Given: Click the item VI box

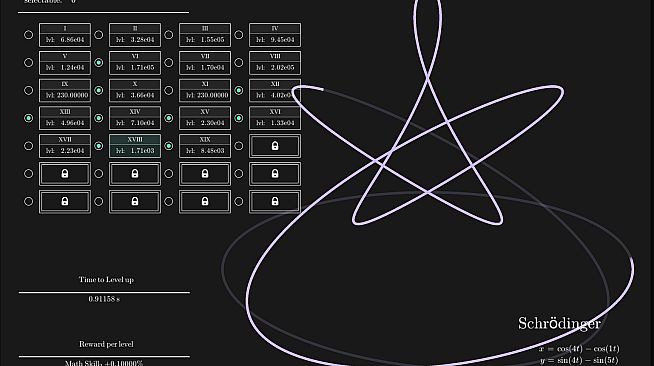Looking at the screenshot, I should (135, 63).
